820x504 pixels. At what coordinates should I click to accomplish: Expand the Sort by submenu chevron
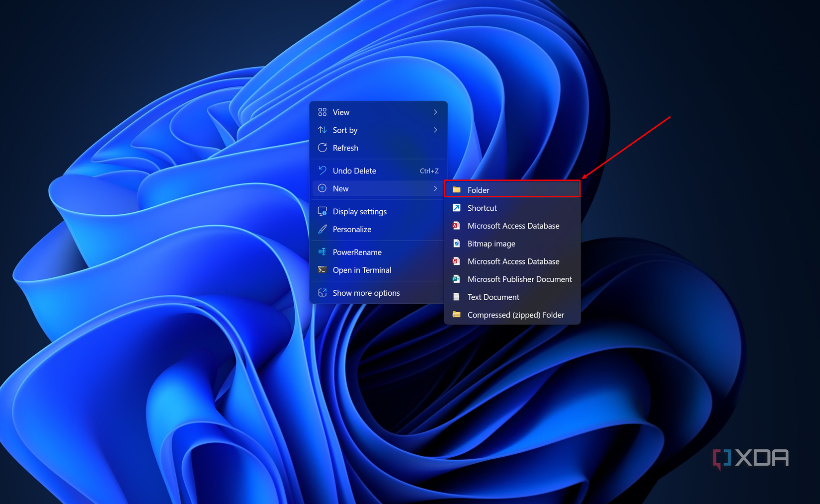pyautogui.click(x=435, y=130)
